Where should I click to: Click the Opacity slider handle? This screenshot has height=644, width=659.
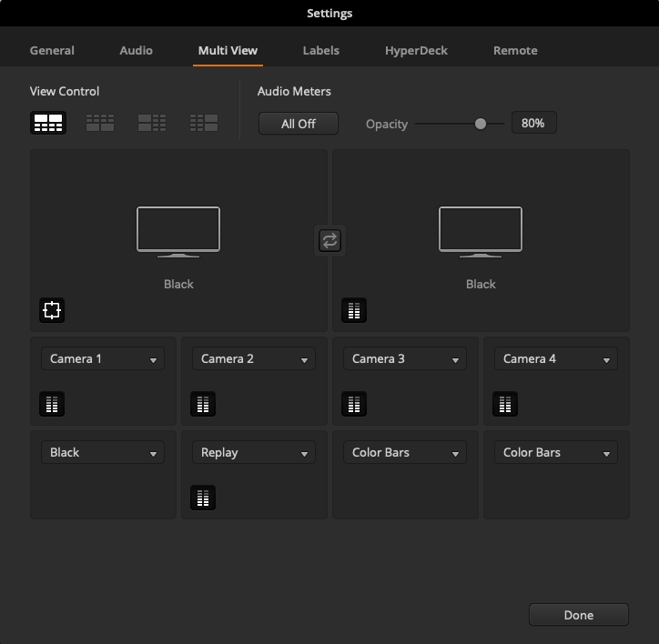(481, 124)
